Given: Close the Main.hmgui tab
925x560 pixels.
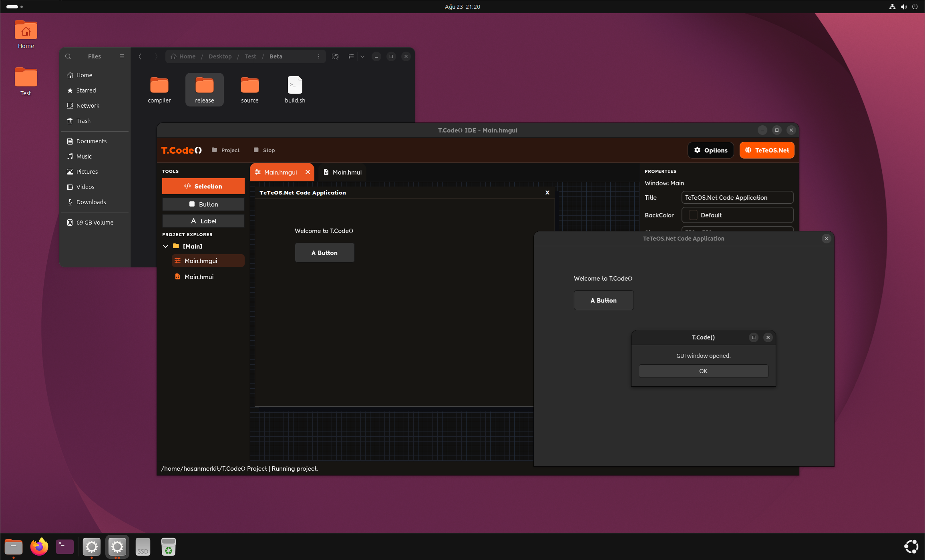Looking at the screenshot, I should click(308, 172).
